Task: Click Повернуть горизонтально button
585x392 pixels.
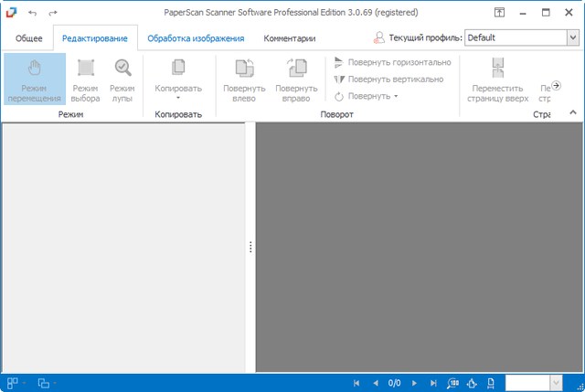Action: [x=392, y=62]
